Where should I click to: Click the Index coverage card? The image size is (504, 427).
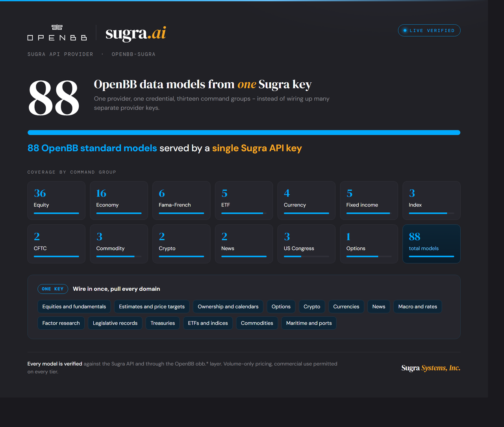[x=432, y=201]
